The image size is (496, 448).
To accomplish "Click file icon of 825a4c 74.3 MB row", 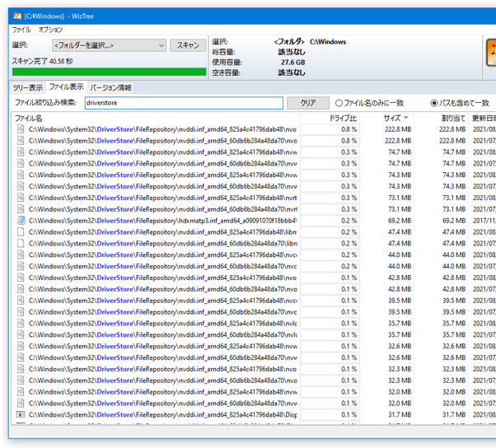I will (21, 175).
